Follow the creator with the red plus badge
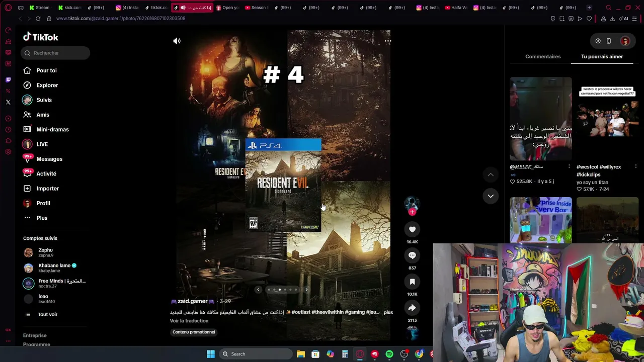The height and width of the screenshot is (362, 644). click(412, 212)
